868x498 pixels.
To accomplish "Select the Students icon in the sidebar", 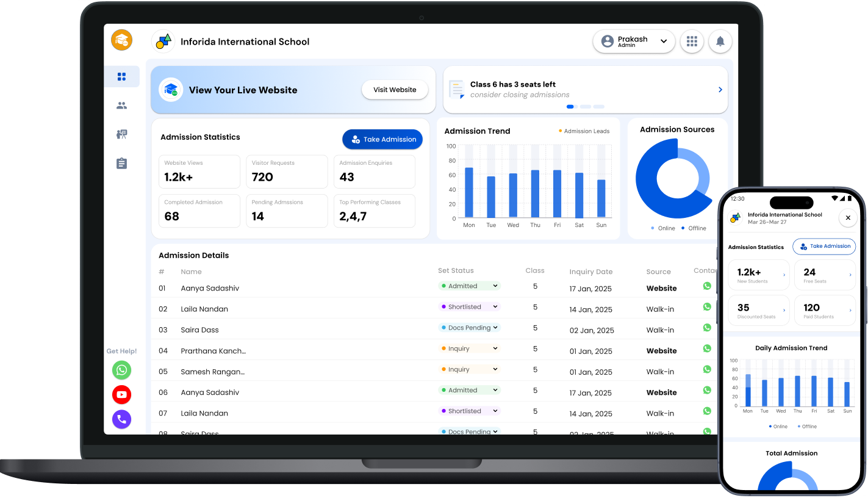I will (x=121, y=105).
